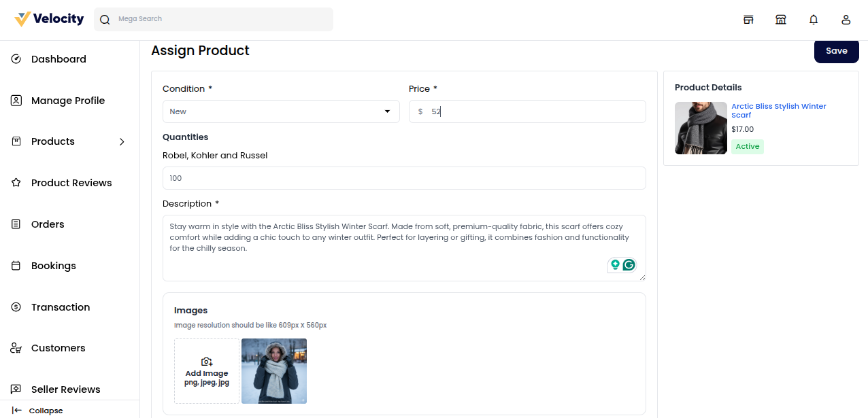868x418 pixels.
Task: Click the Velocity logo icon
Action: point(22,19)
